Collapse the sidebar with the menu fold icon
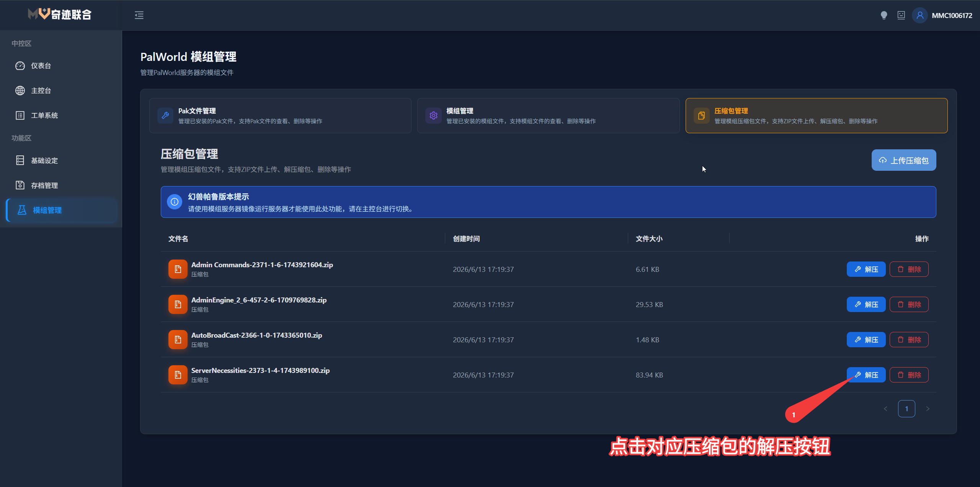The image size is (980, 487). click(139, 15)
